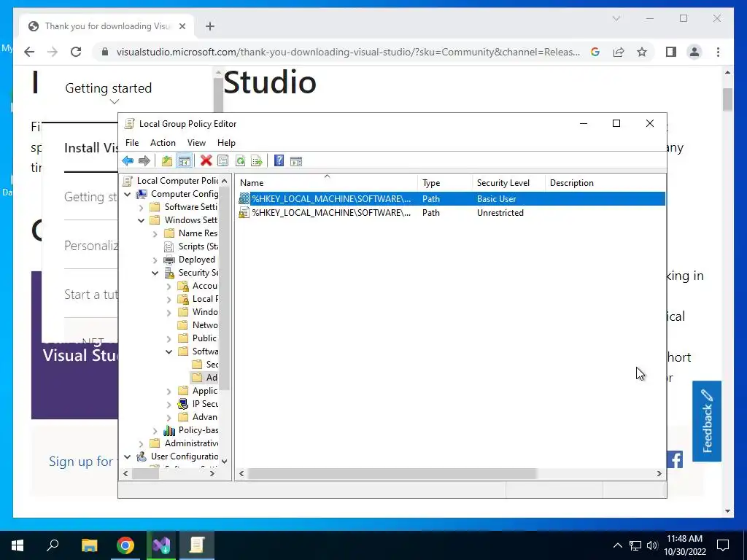Click the Chrome address bar URL

pos(348,52)
